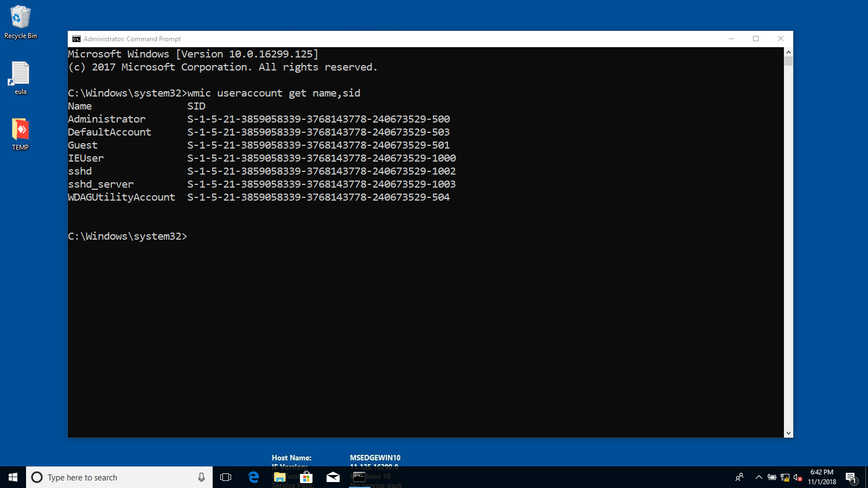Open File Explorer from the taskbar
Screen dimensions: 868x488
point(280,477)
